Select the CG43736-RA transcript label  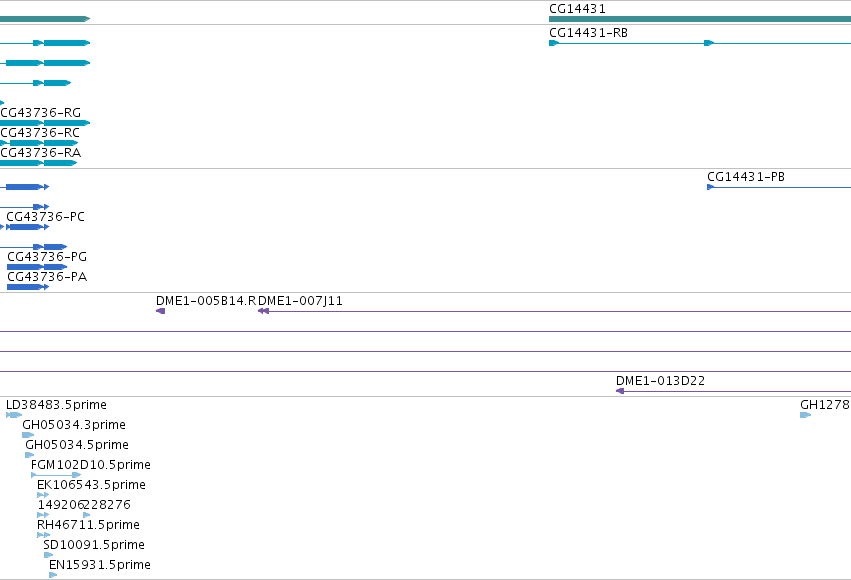(41, 153)
